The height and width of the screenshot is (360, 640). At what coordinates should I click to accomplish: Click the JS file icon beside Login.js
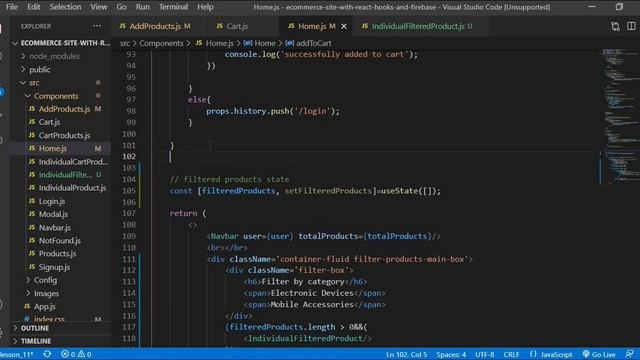(x=32, y=201)
